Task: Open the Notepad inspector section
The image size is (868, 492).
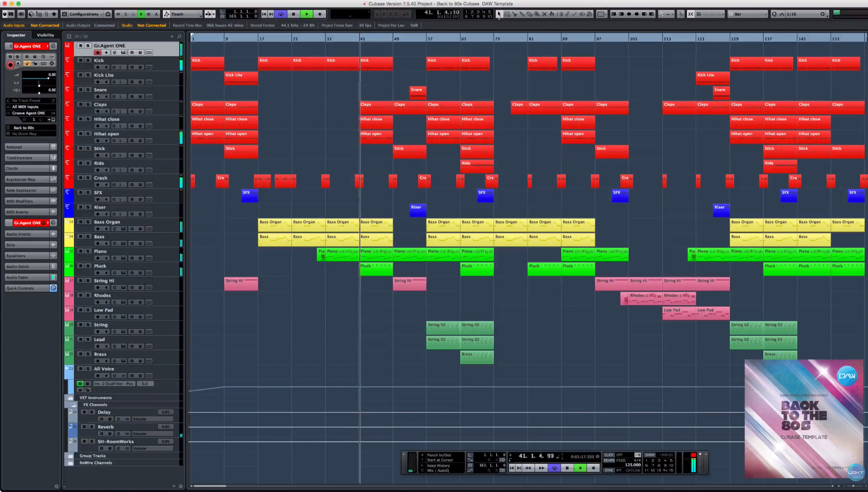Action: coord(31,147)
